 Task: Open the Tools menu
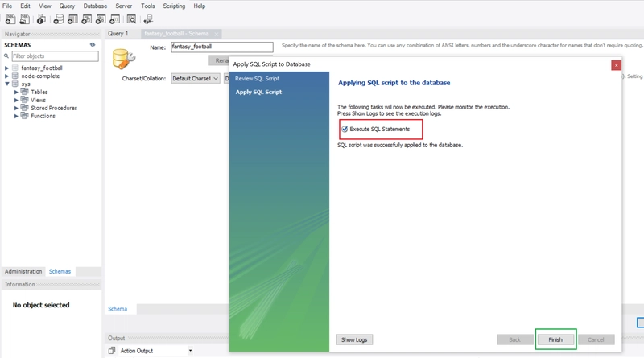148,6
